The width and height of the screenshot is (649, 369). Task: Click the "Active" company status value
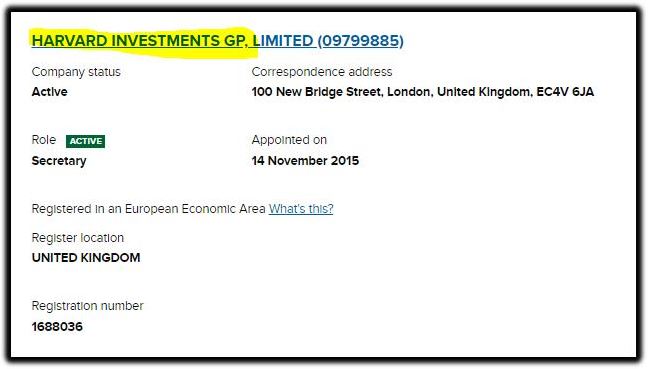pos(49,91)
